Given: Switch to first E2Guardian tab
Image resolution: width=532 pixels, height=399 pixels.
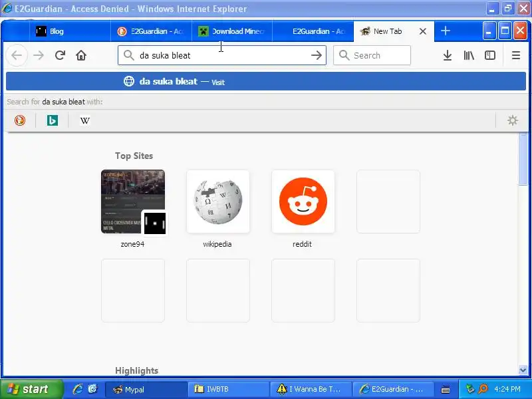Looking at the screenshot, I should point(152,31).
